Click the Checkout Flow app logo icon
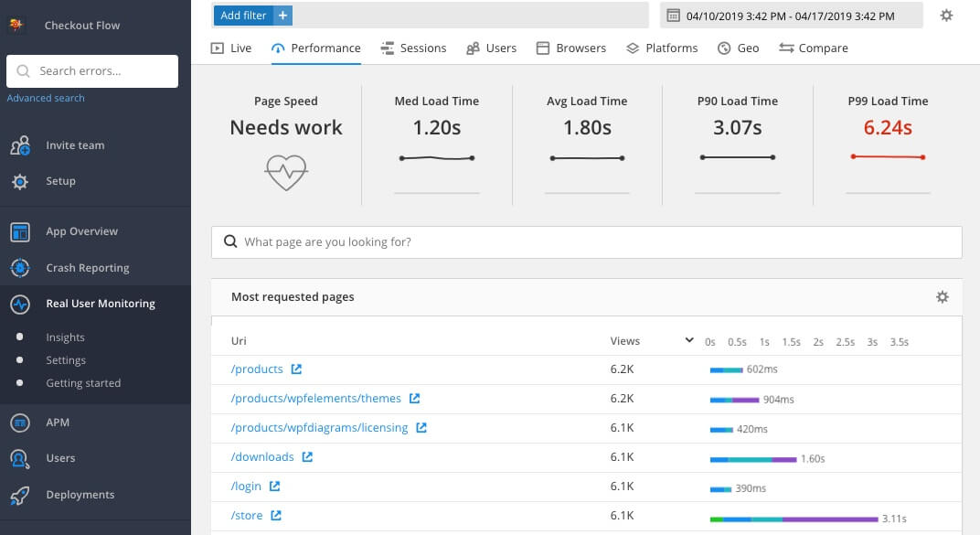Image resolution: width=980 pixels, height=535 pixels. [x=16, y=25]
